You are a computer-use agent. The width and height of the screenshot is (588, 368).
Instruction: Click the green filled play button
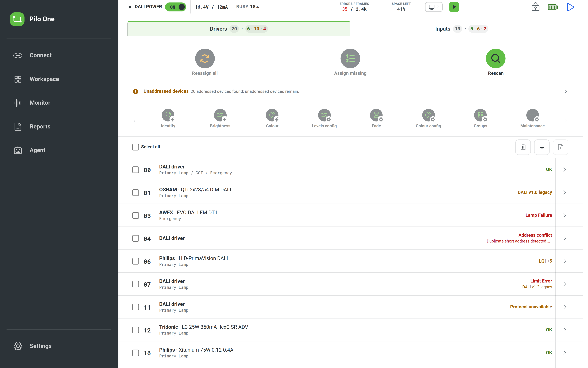454,7
